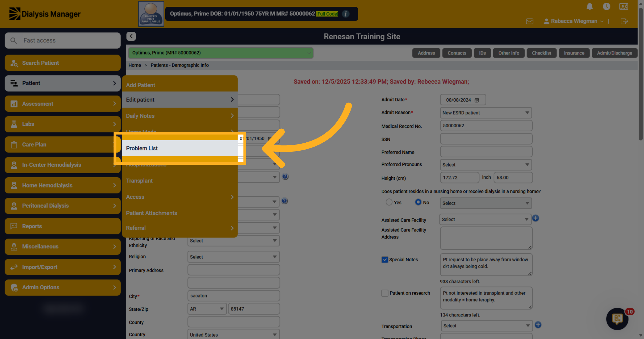
Task: Click the Reports sidebar item
Action: coord(63,226)
